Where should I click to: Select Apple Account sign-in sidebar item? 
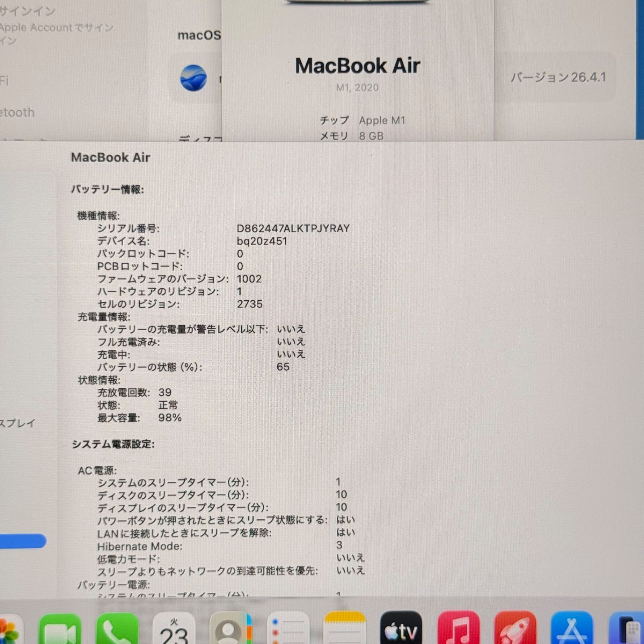56,26
